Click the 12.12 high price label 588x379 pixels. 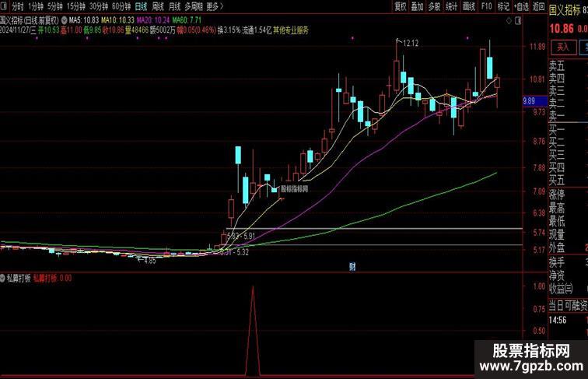[x=411, y=44]
